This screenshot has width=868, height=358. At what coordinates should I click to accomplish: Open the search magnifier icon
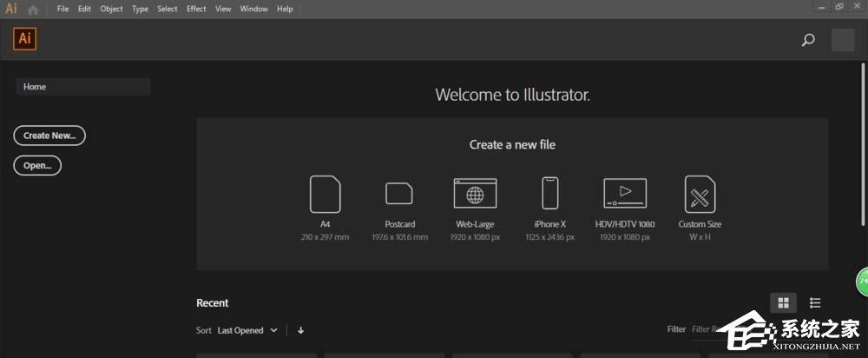pos(808,40)
